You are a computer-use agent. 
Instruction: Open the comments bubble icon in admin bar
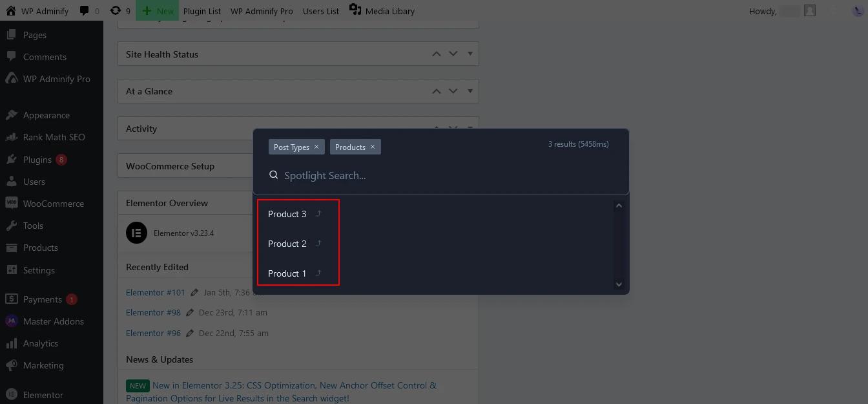pos(85,11)
